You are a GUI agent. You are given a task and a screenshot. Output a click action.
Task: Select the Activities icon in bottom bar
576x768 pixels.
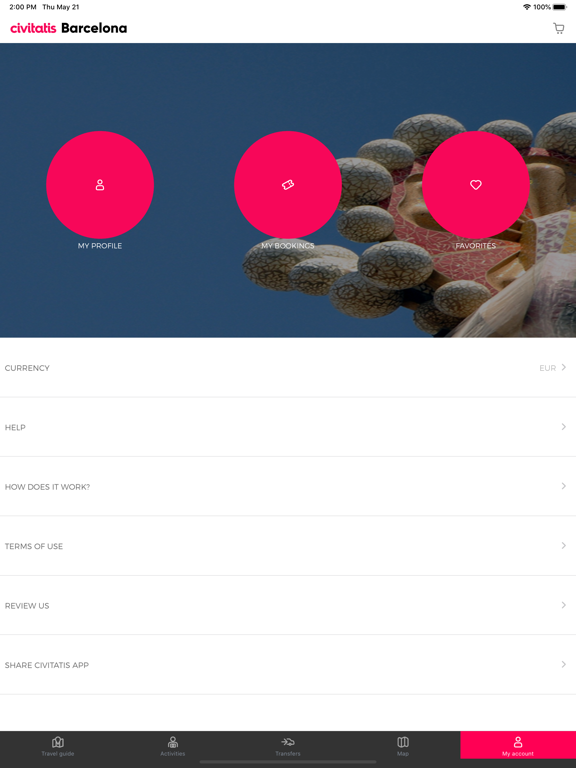tap(173, 742)
